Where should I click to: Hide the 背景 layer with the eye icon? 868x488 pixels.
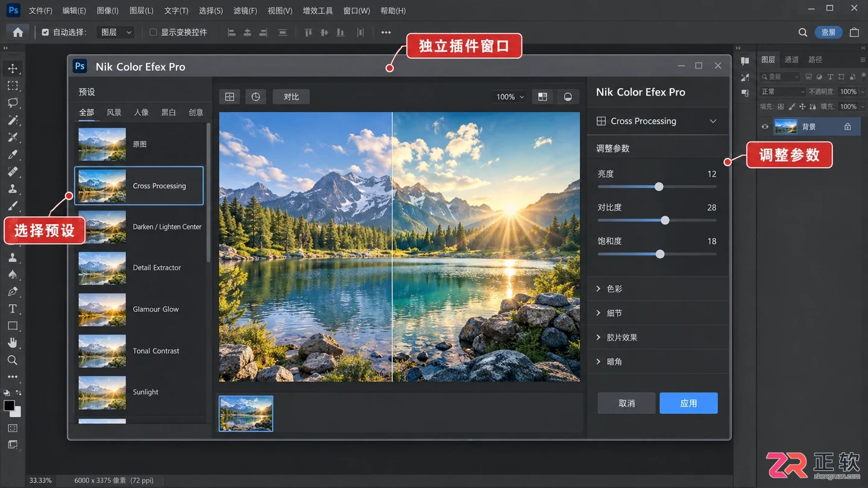coord(765,127)
